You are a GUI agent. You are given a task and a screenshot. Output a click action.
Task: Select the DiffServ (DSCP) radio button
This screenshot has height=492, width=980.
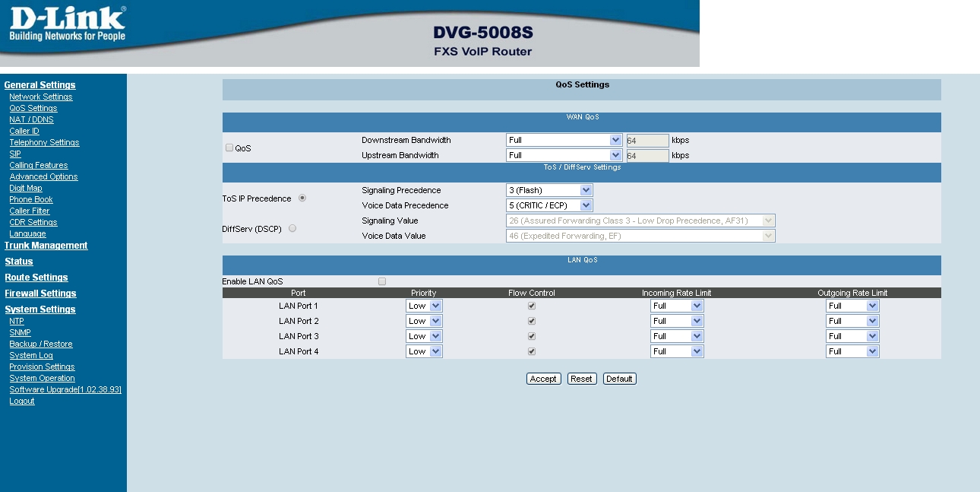pyautogui.click(x=292, y=228)
